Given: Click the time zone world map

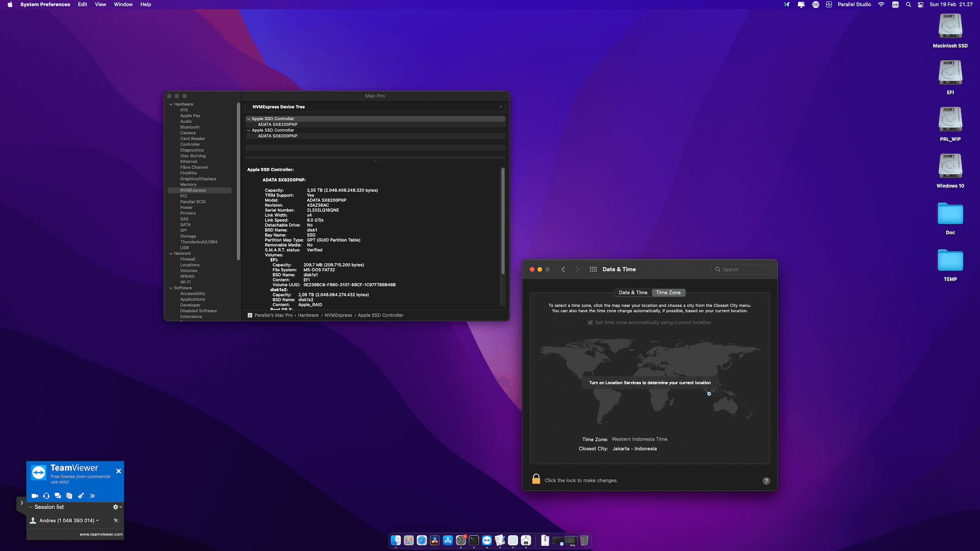Looking at the screenshot, I should click(x=650, y=383).
